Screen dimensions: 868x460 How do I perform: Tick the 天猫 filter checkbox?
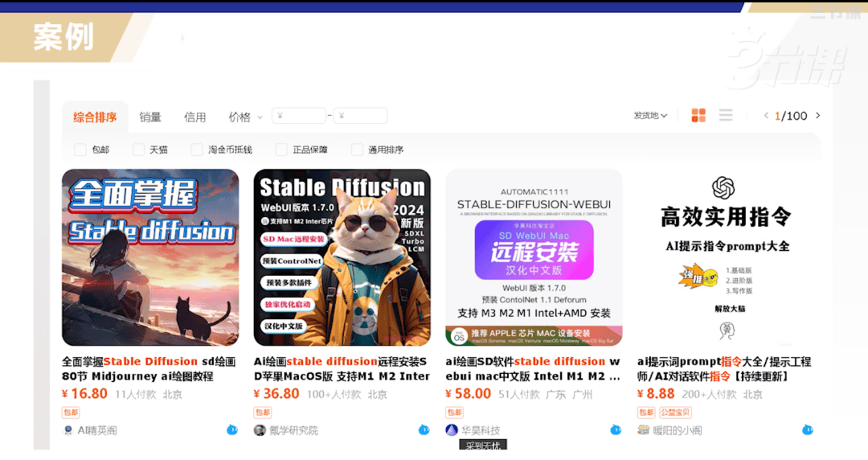138,150
